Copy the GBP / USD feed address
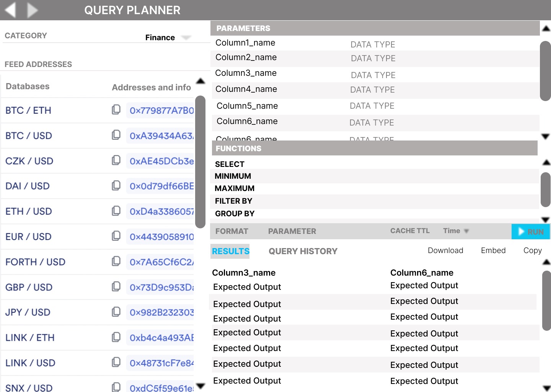The image size is (551, 392). tap(116, 287)
